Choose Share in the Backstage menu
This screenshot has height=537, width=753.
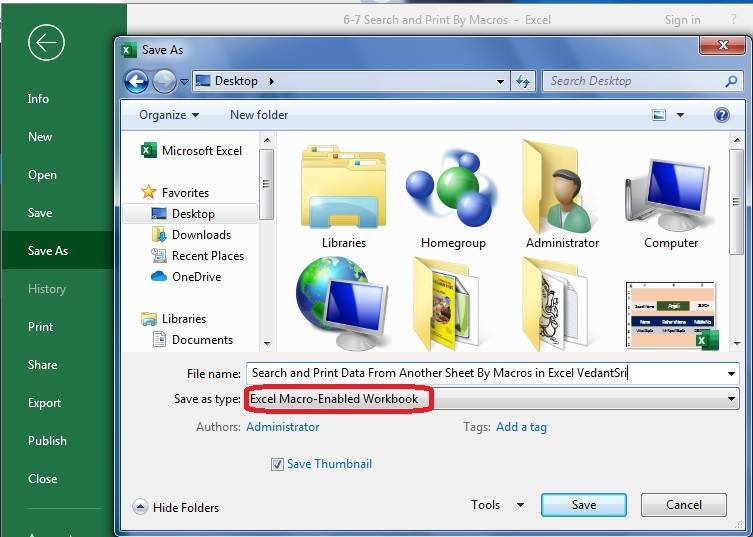[42, 365]
